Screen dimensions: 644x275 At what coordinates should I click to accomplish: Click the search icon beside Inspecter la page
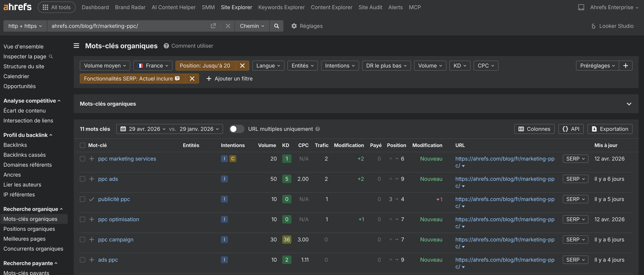[51, 56]
